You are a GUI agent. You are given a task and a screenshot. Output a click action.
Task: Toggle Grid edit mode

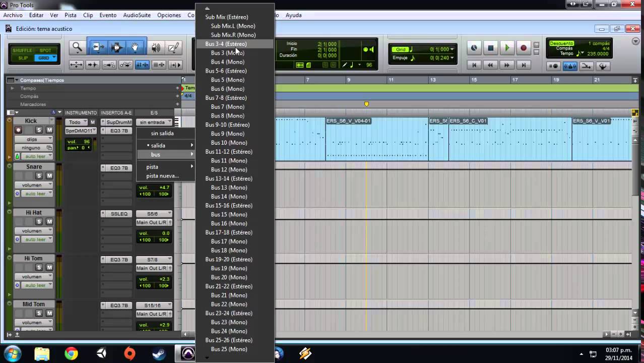45,58
